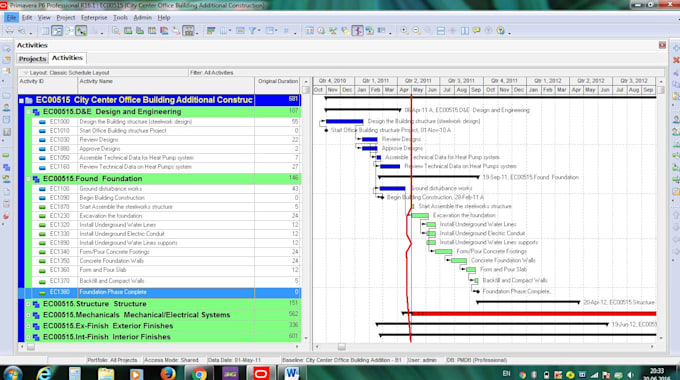Click the blue Design the Building structure Gantt bar
Image resolution: width=680 pixels, height=380 pixels.
click(344, 121)
